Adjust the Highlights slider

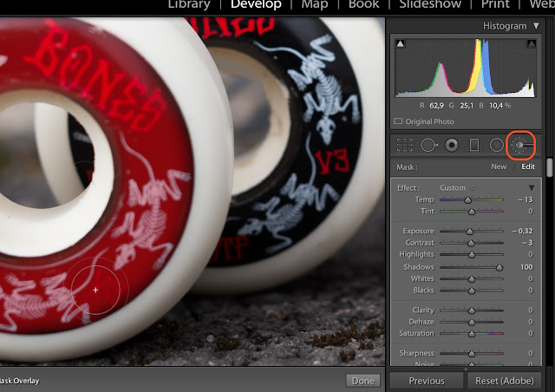click(x=472, y=255)
